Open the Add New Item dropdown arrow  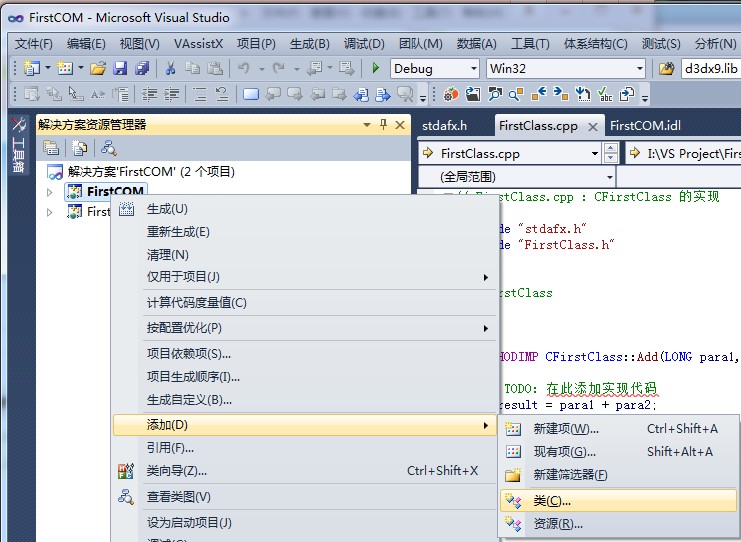tap(81, 69)
